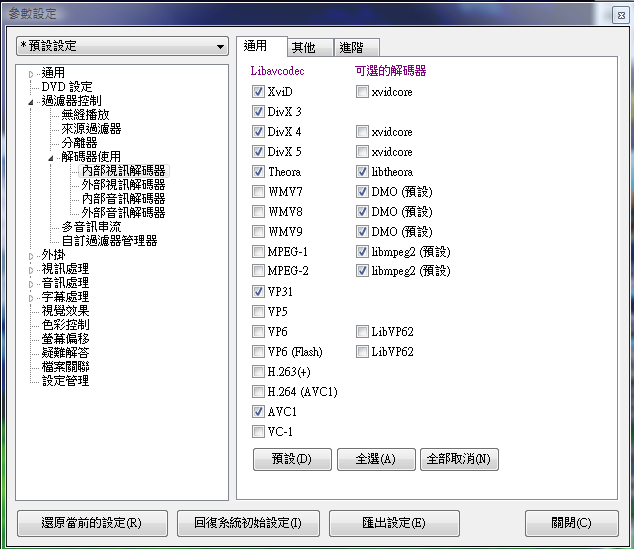Check the VC-1 codec checkbox

coord(258,432)
